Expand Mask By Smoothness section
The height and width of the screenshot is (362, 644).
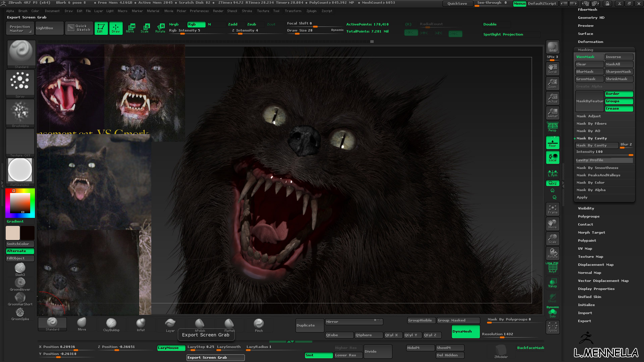click(597, 168)
